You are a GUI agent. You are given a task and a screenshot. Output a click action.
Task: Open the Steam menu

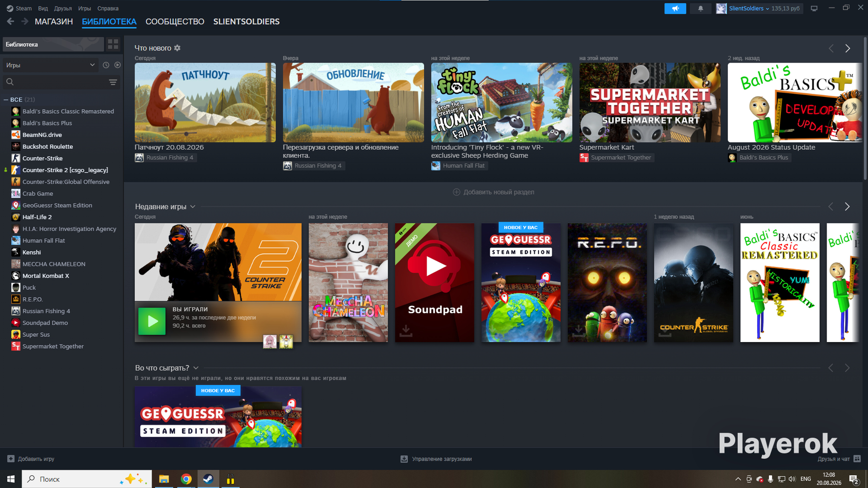[19, 8]
